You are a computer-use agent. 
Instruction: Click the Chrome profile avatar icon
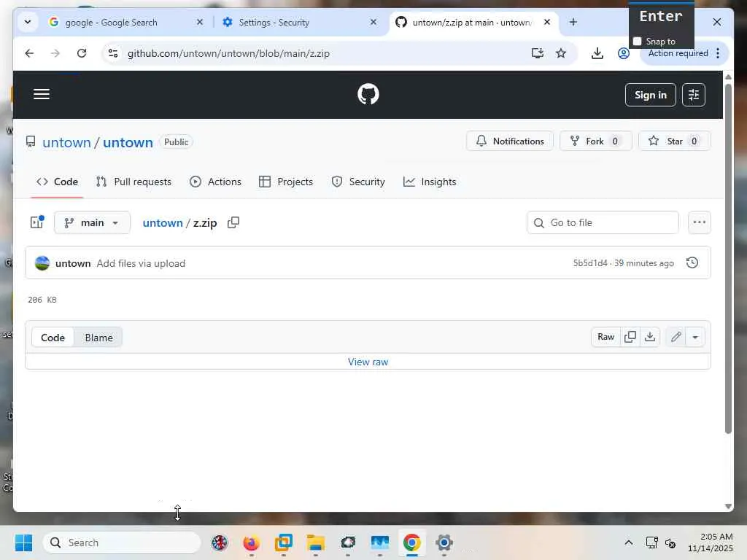pos(623,53)
